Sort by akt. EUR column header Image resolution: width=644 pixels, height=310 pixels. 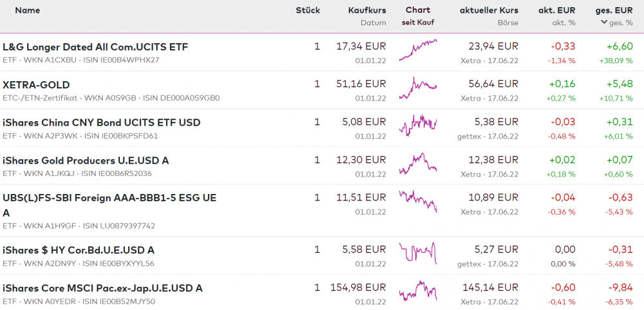coord(556,10)
